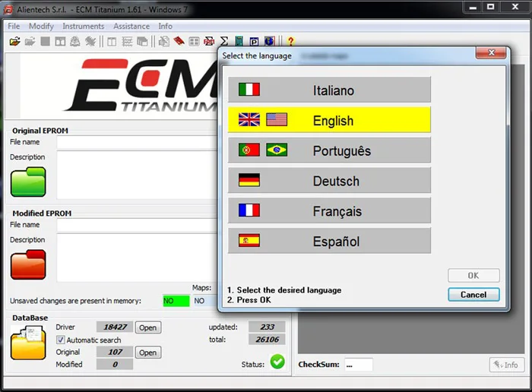This screenshot has width=532, height=392.
Task: Click the Modified EPROM Description box
Action: pos(137,258)
